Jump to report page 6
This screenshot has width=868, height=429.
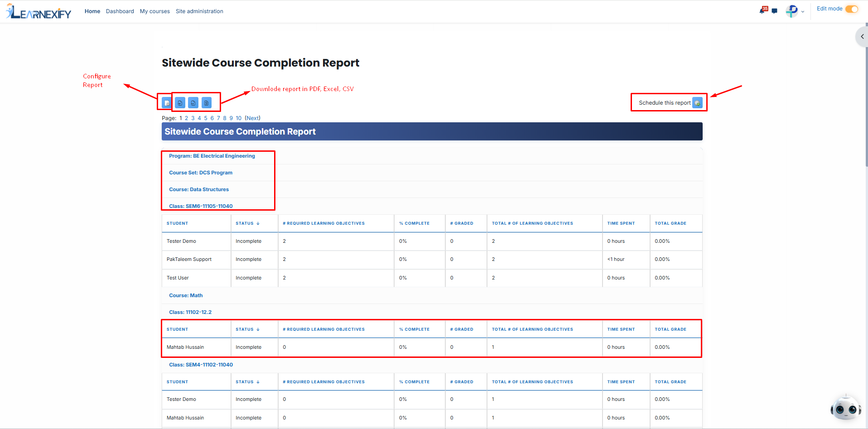pos(212,118)
